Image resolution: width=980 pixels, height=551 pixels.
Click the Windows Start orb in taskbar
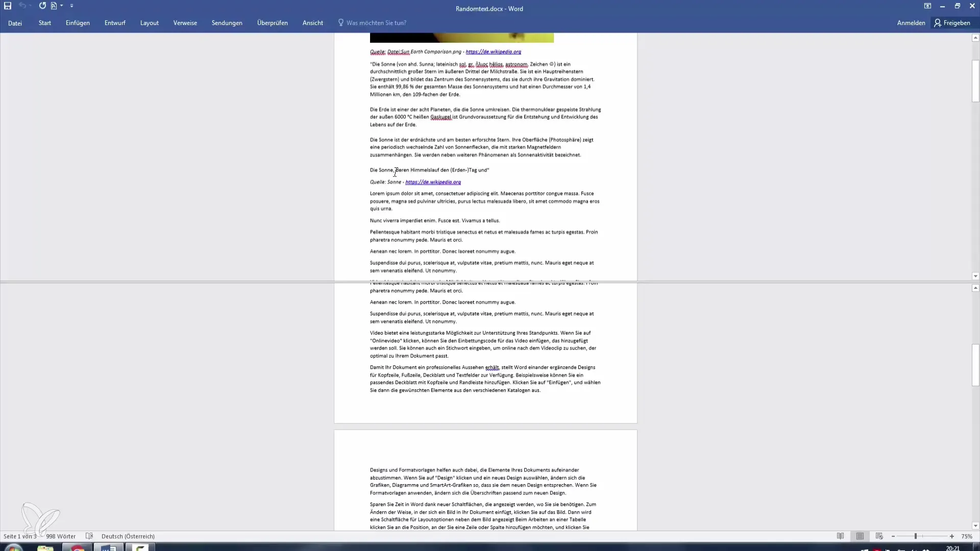[14, 547]
